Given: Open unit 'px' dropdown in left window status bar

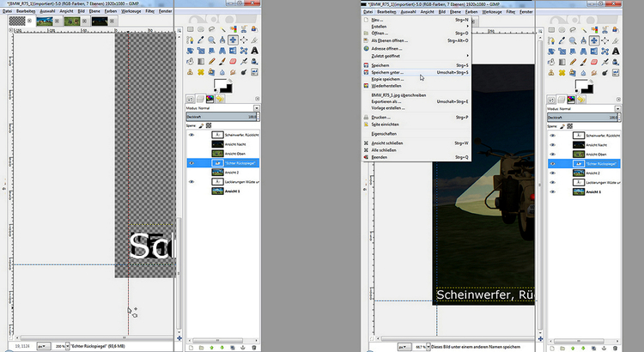Looking at the screenshot, I should 44,346.
